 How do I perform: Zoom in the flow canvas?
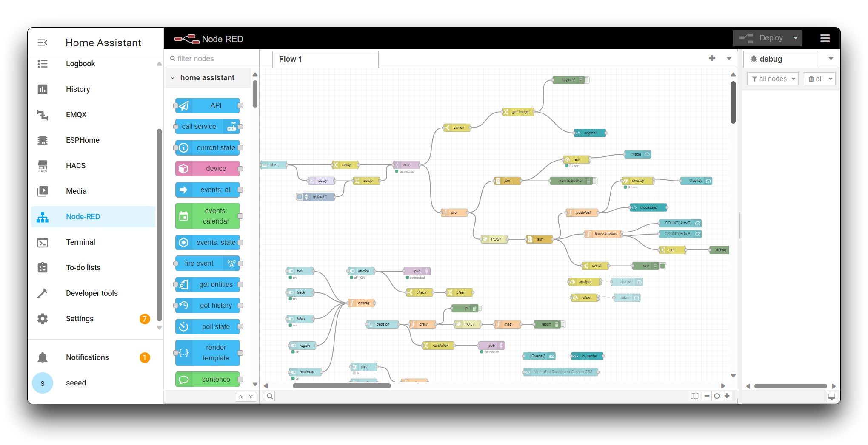[x=727, y=396]
